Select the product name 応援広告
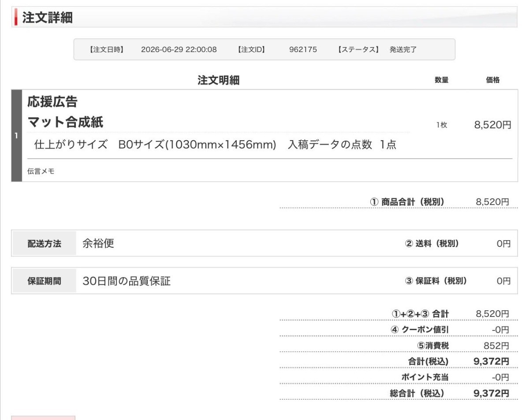Viewport: 529px width, 420px height. click(52, 102)
